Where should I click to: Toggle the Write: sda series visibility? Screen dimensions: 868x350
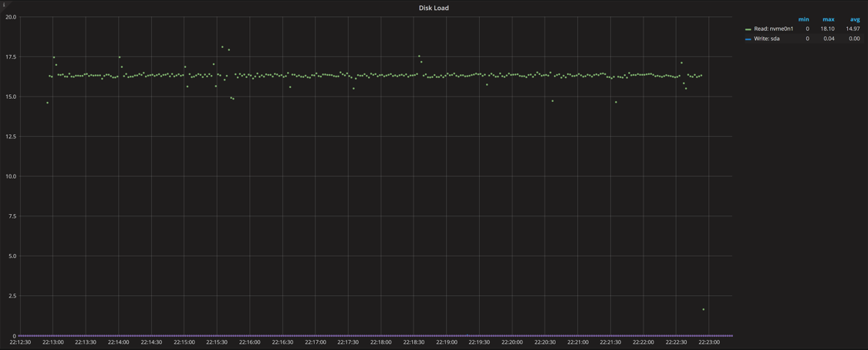(766, 39)
